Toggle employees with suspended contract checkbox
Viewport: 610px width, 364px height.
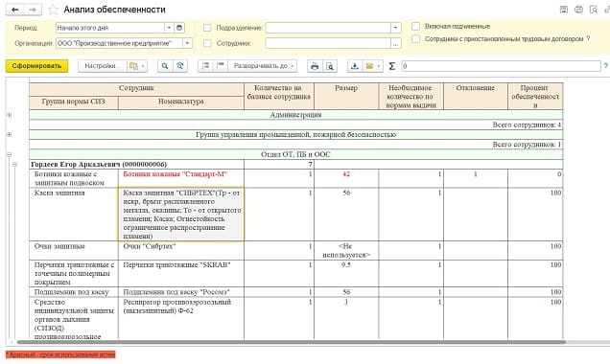pos(416,39)
